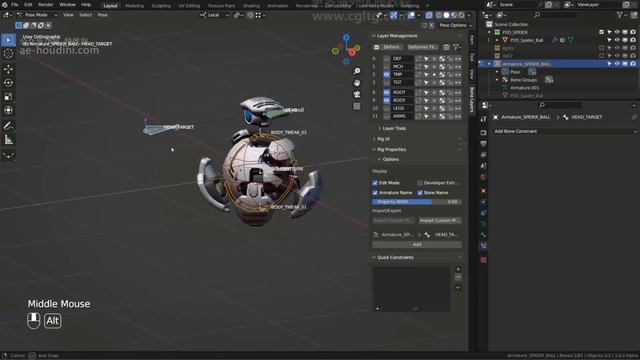Select the Select Box tool
Image resolution: width=640 pixels, height=360 pixels.
[x=8, y=40]
